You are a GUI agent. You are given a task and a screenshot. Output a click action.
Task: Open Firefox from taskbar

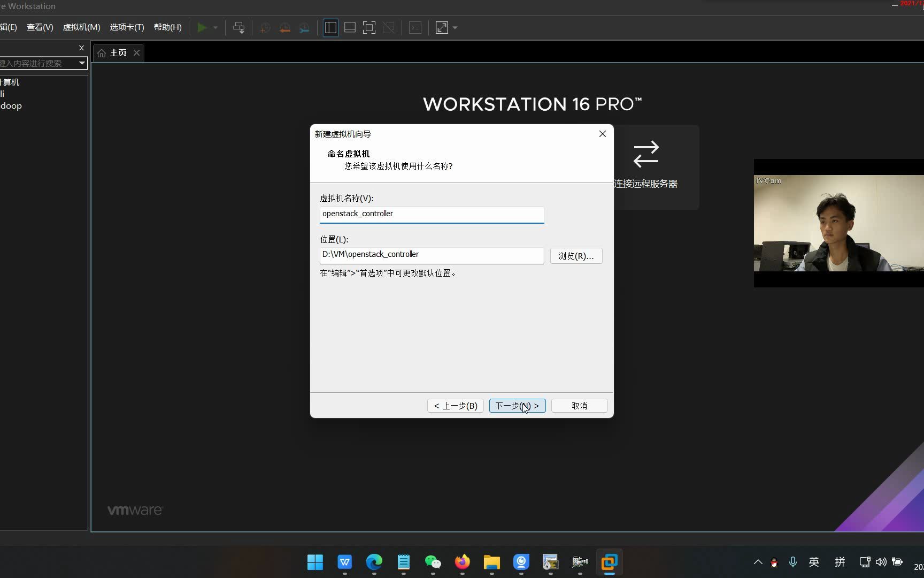[462, 562]
